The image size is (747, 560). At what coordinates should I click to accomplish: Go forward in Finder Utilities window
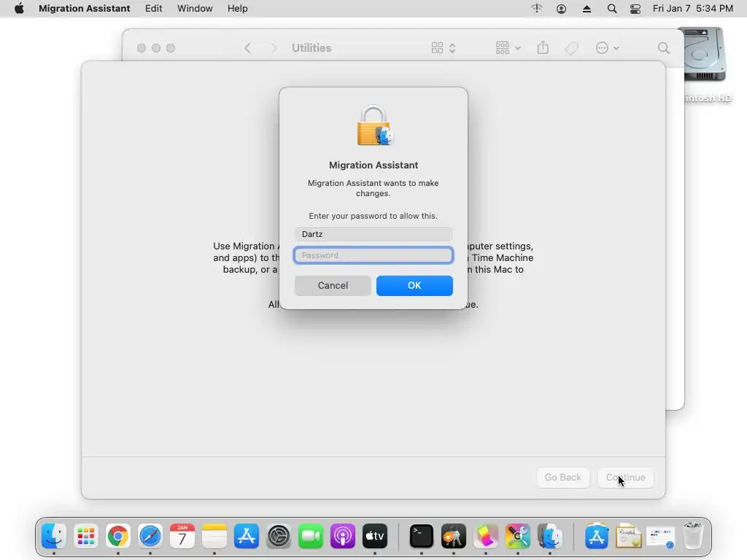coord(274,48)
